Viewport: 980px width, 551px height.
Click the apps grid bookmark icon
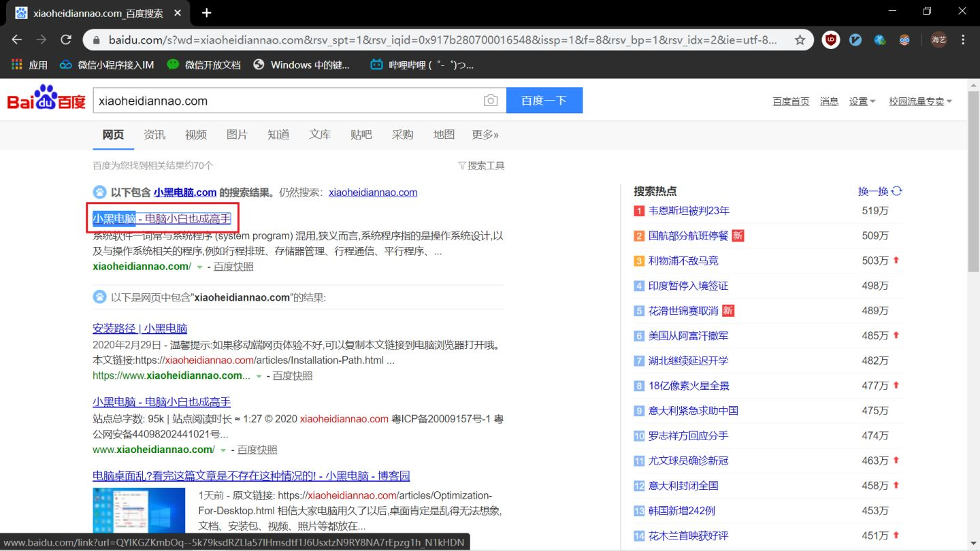[x=17, y=65]
